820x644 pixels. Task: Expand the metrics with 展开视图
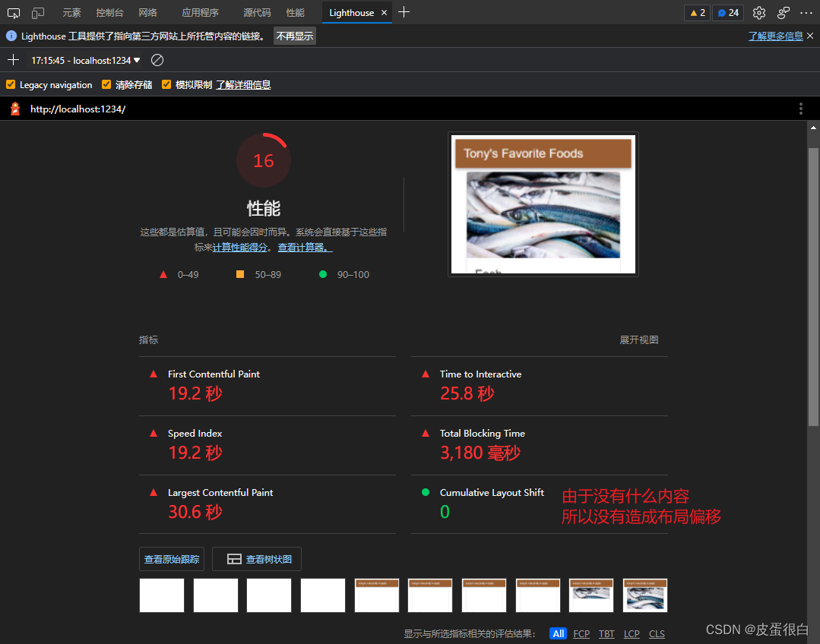coord(638,340)
